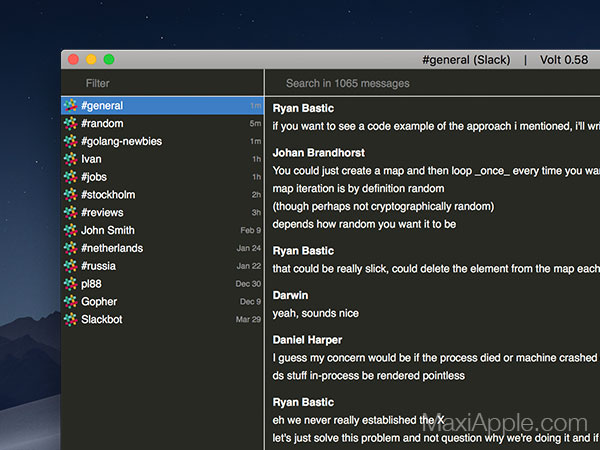Click the Daniel Harper sender name
The image size is (600, 450).
(x=307, y=340)
